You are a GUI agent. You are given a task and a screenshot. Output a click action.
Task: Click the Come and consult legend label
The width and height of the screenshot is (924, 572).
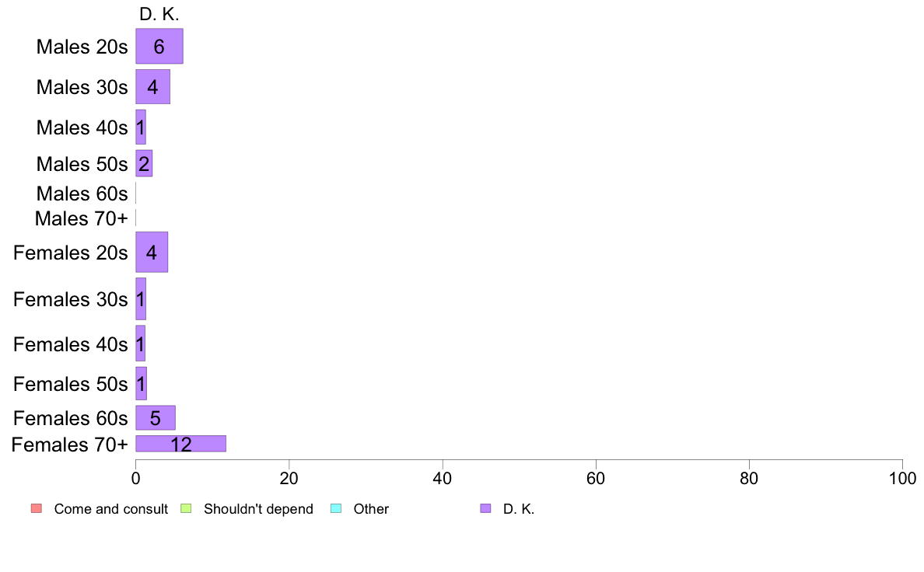tap(110, 509)
